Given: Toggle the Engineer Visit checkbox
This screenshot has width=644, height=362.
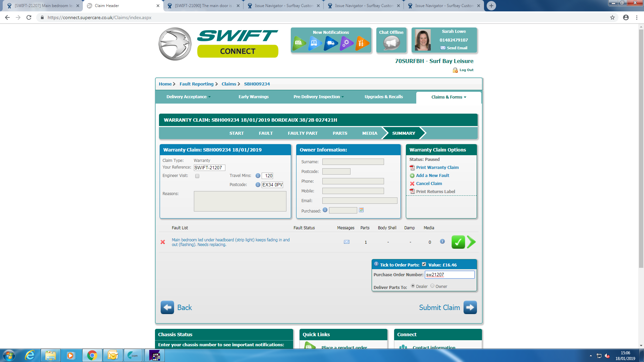Looking at the screenshot, I should pyautogui.click(x=197, y=176).
